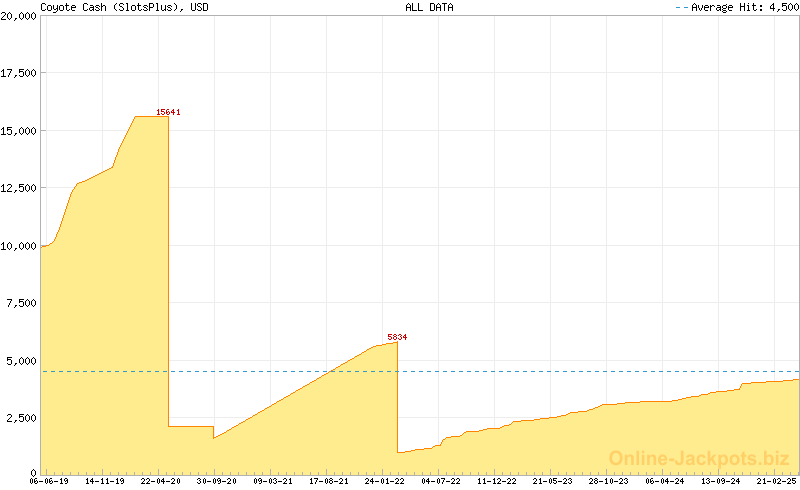This screenshot has width=800, height=490.
Task: Select the 14-11-19 date tick label
Action: coord(104,481)
